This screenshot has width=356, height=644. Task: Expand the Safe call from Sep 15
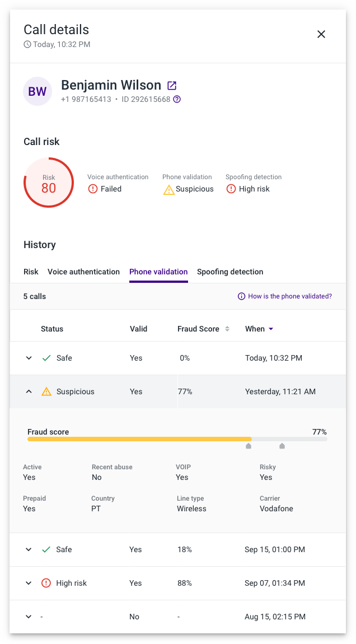[29, 549]
